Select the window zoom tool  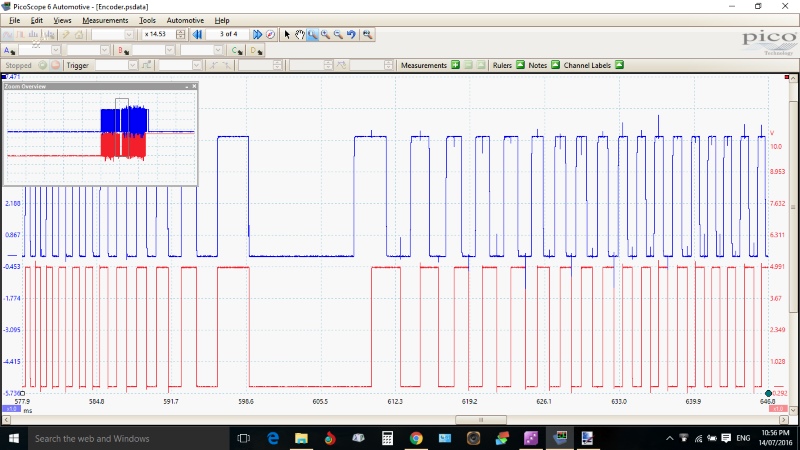click(312, 34)
